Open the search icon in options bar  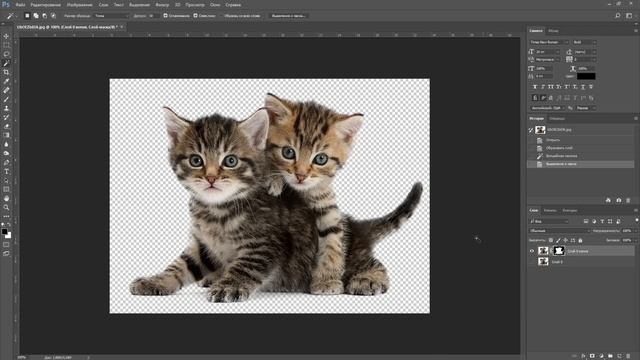tap(618, 16)
